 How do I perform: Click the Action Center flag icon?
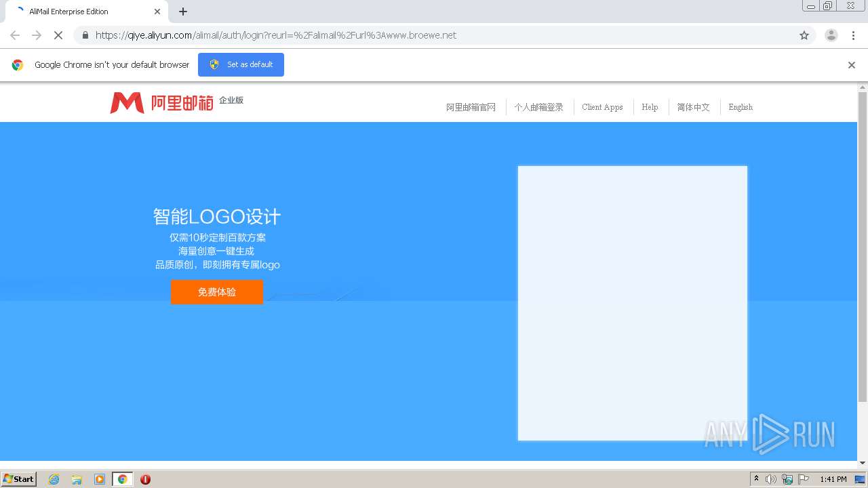pyautogui.click(x=804, y=479)
